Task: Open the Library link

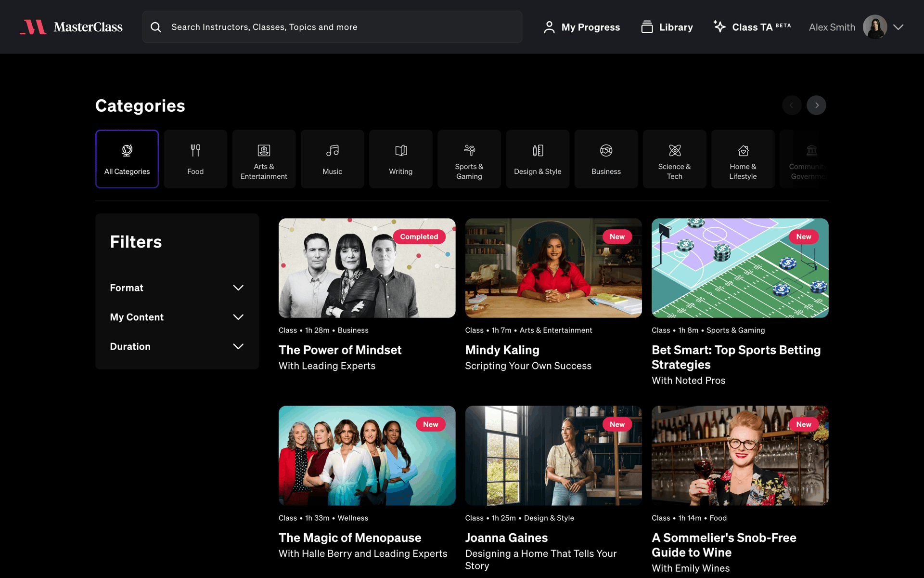Action: (667, 27)
